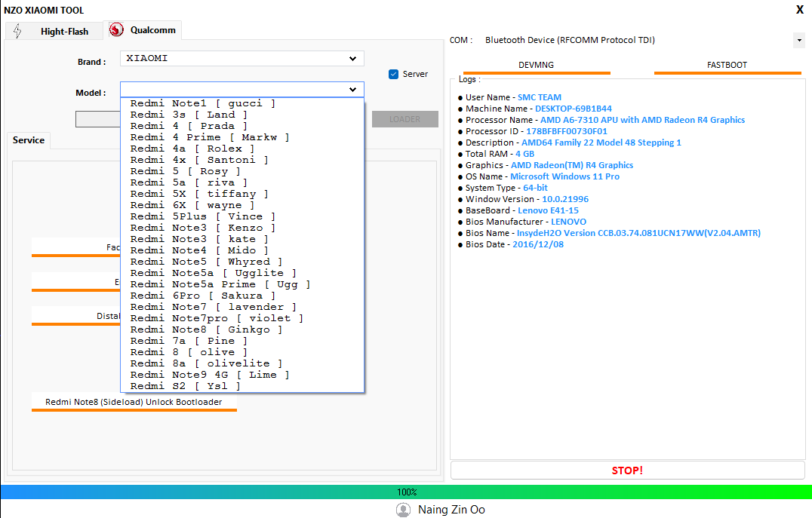Select Redmi 3s [ Land ] model
Viewport: 812px width, 518px height.
coord(241,115)
